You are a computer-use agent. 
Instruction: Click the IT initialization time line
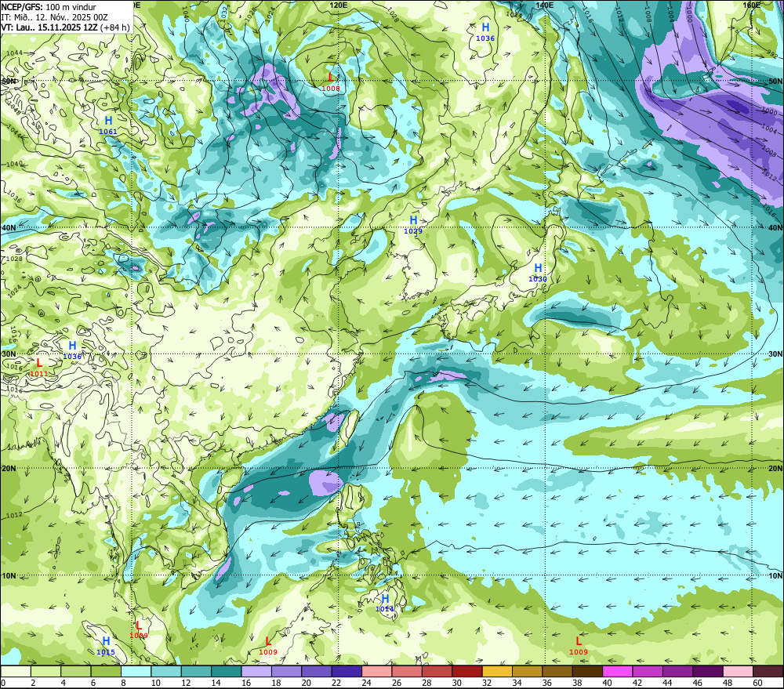point(54,17)
